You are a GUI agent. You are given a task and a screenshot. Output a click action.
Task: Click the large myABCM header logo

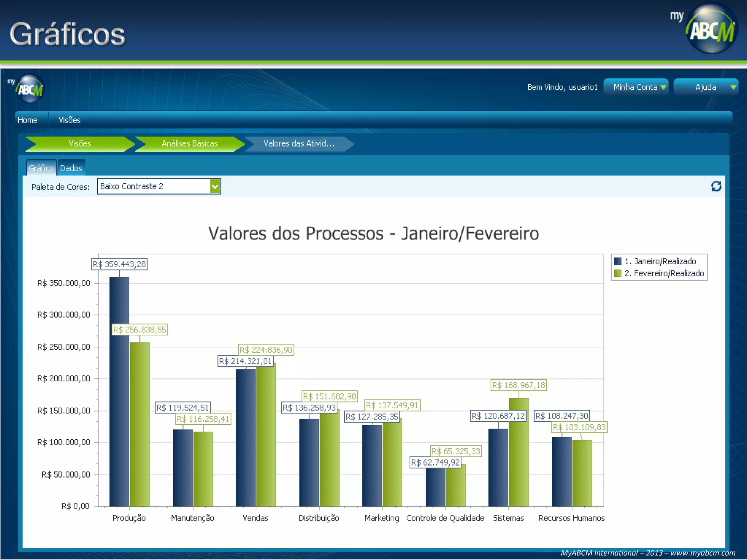[711, 29]
